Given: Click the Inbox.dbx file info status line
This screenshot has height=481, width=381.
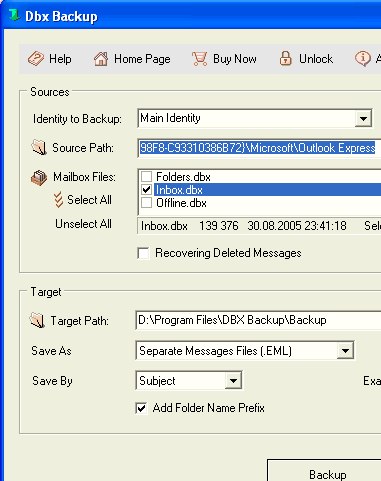Looking at the screenshot, I should point(259,226).
